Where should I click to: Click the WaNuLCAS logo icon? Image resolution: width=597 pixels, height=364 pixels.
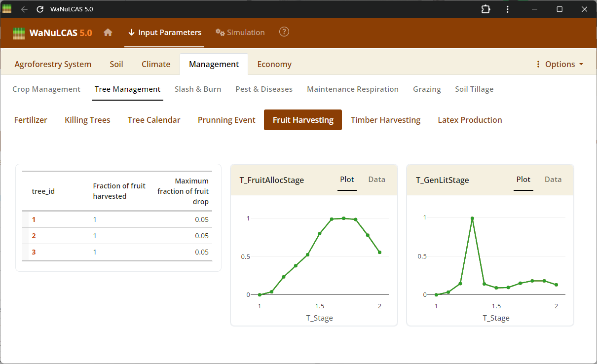click(x=19, y=33)
